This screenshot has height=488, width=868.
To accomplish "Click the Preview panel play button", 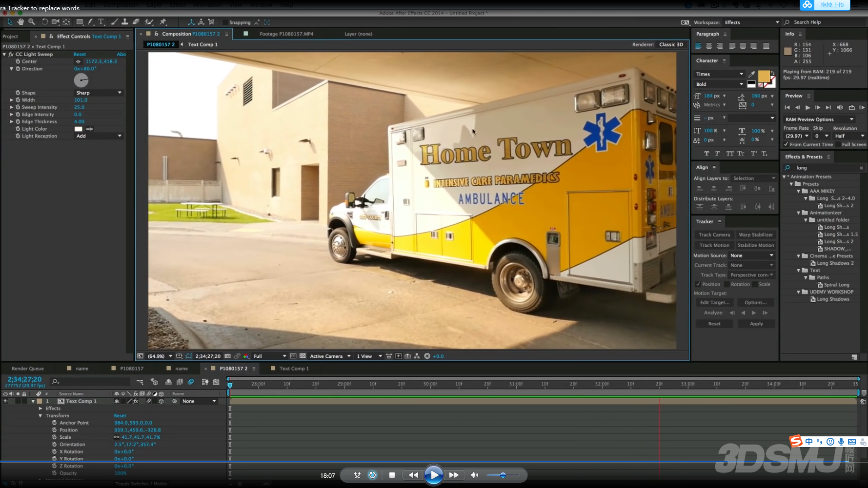I will (x=807, y=107).
